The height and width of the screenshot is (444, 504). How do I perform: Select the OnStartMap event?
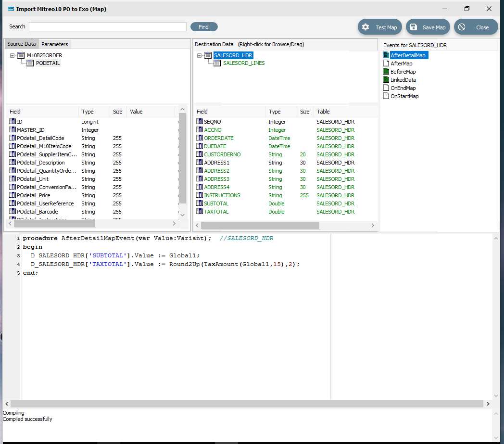point(404,96)
